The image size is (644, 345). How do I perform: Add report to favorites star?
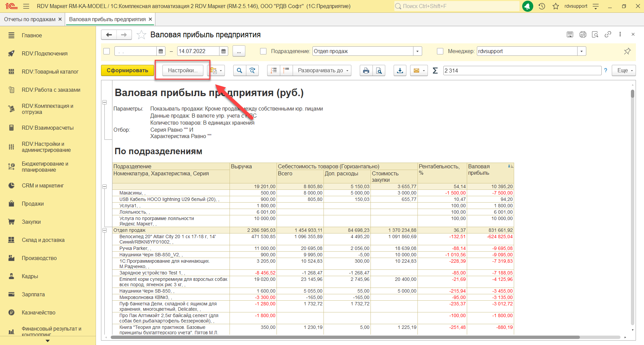click(141, 35)
